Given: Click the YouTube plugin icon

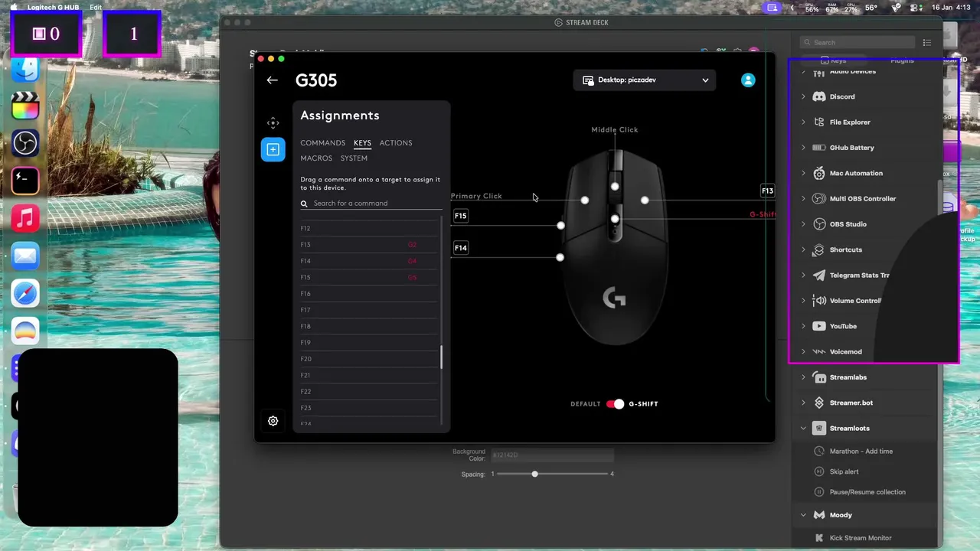Looking at the screenshot, I should 818,326.
